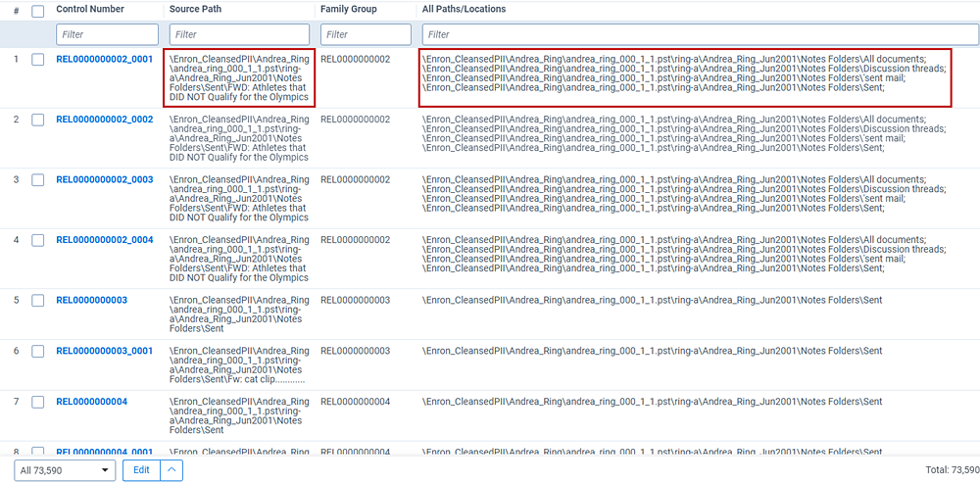Image resolution: width=980 pixels, height=484 pixels.
Task: Open document REL0000000002_0002
Action: click(105, 120)
